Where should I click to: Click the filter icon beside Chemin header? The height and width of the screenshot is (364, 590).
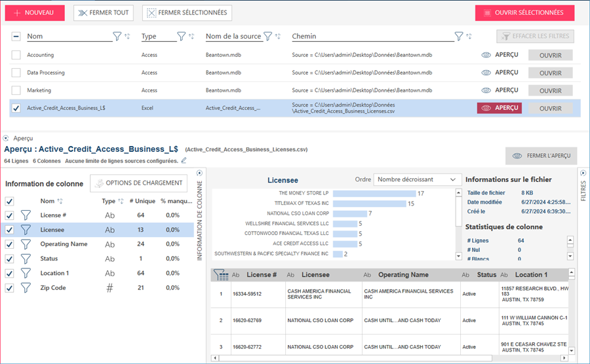pyautogui.click(x=459, y=37)
